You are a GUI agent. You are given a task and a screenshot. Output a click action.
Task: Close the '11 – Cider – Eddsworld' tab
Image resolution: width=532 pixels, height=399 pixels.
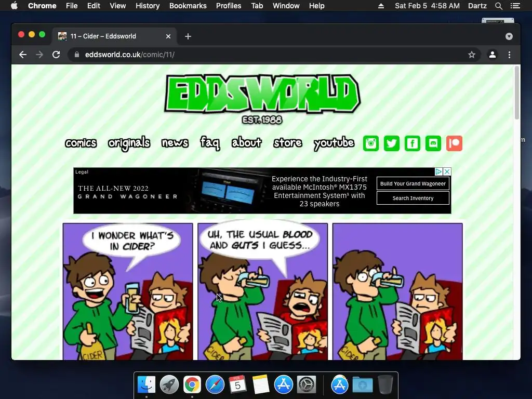(168, 36)
